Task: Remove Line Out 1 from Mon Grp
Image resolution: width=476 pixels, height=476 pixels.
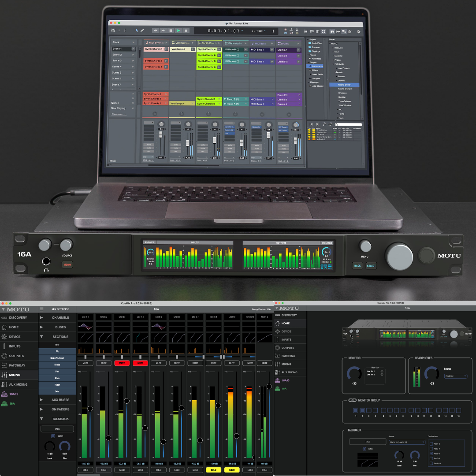Action: (x=382, y=371)
